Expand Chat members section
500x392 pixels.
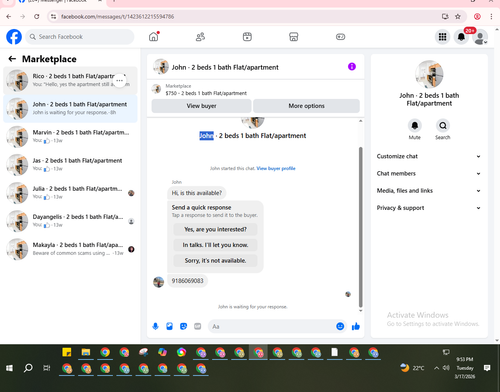click(x=429, y=174)
